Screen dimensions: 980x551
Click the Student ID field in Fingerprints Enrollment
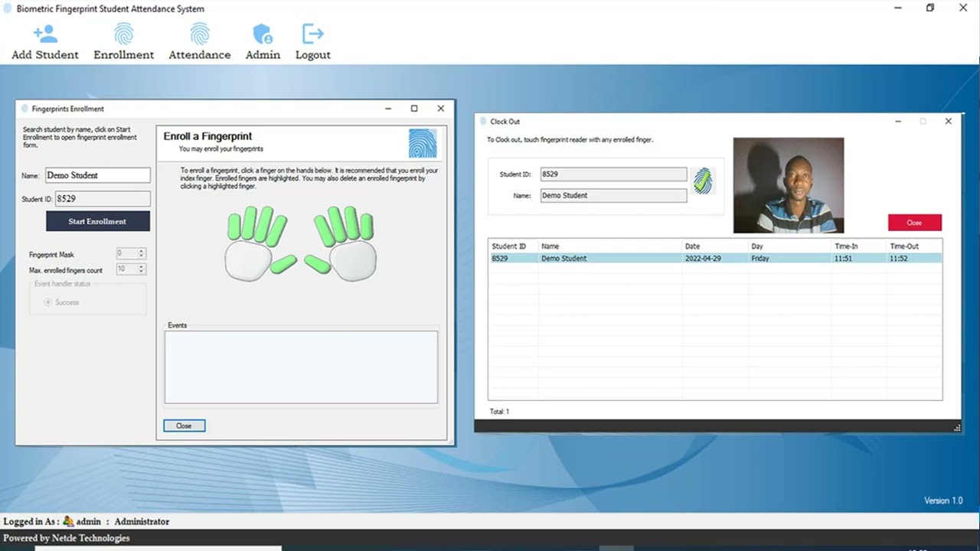(103, 199)
